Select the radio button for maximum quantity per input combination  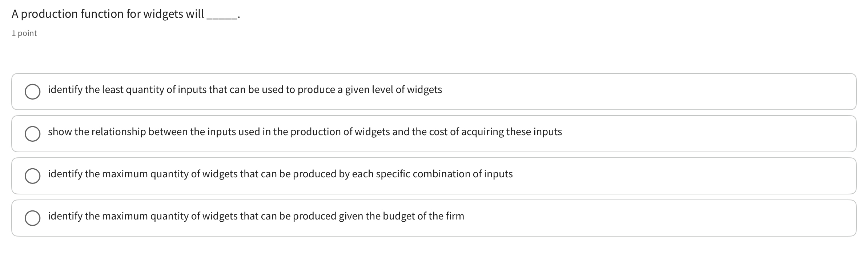pos(33,176)
